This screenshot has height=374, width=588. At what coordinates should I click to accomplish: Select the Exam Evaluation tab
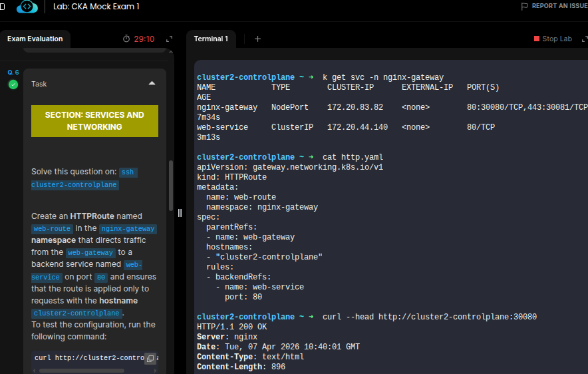35,39
